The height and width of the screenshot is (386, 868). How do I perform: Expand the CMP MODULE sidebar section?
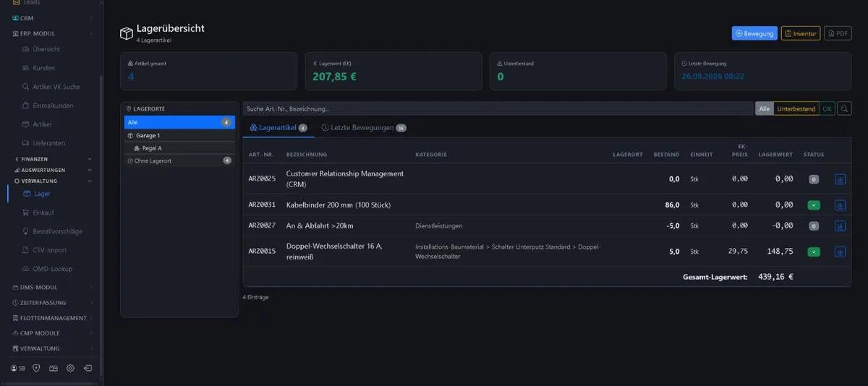[52, 333]
